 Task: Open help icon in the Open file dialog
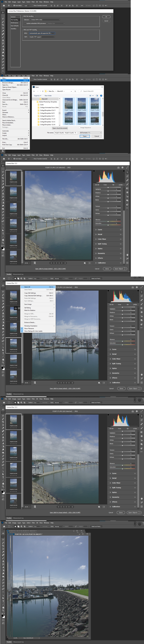[x=101, y=96]
